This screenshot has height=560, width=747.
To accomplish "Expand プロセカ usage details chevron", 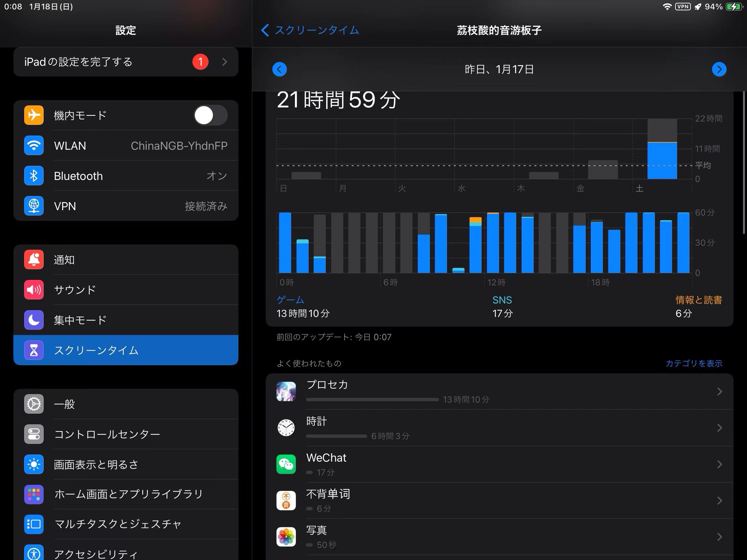I will (x=719, y=391).
